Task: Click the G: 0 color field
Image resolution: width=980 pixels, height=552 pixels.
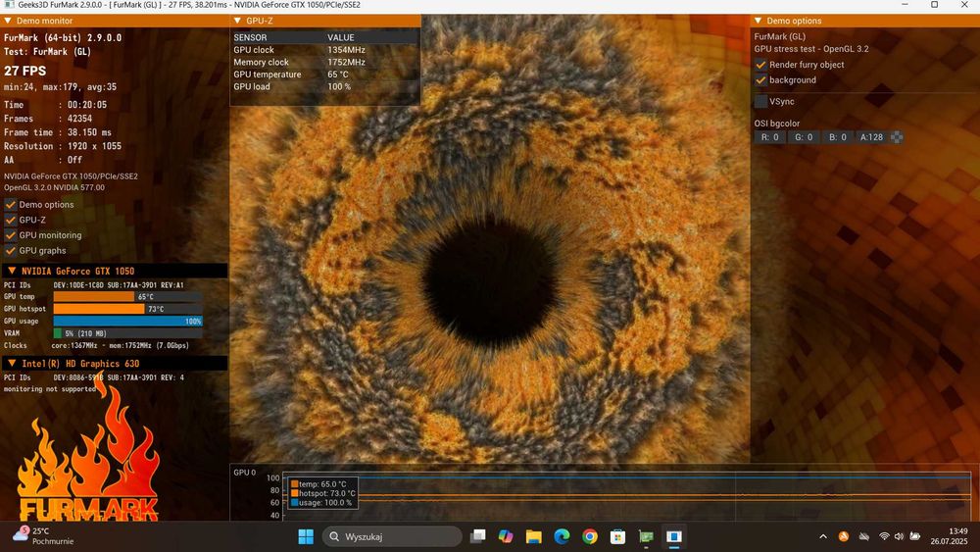Action: tap(804, 137)
